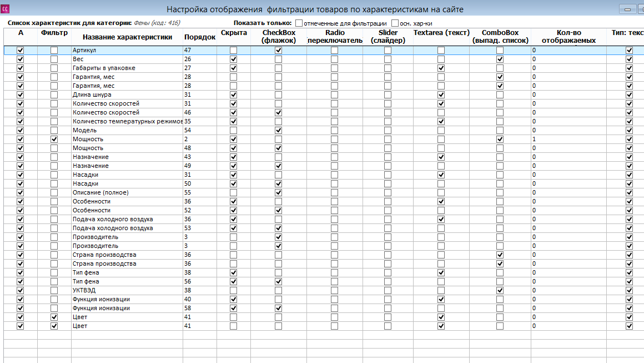Uncheck the A column box for Цвет last row
The width and height of the screenshot is (644, 363).
pos(20,326)
